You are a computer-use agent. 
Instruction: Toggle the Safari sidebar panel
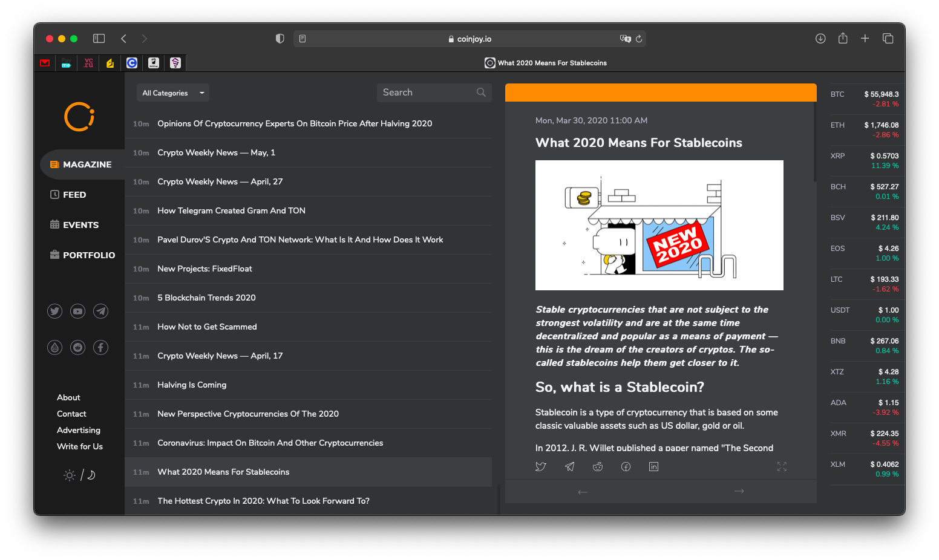[99, 39]
